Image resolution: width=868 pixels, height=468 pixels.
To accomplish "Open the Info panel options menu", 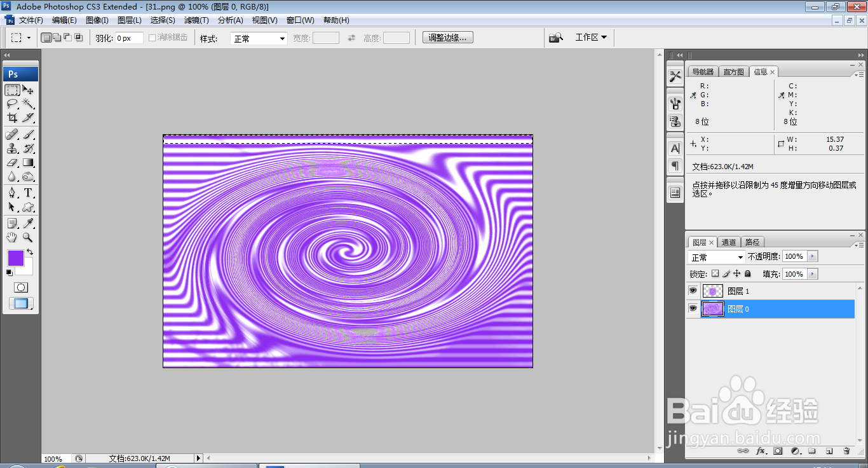I will tap(859, 74).
